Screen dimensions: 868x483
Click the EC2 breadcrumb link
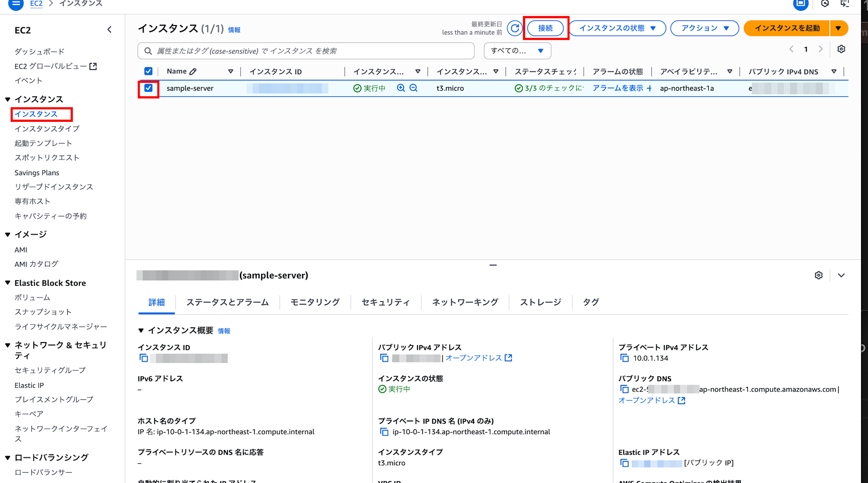click(x=36, y=3)
